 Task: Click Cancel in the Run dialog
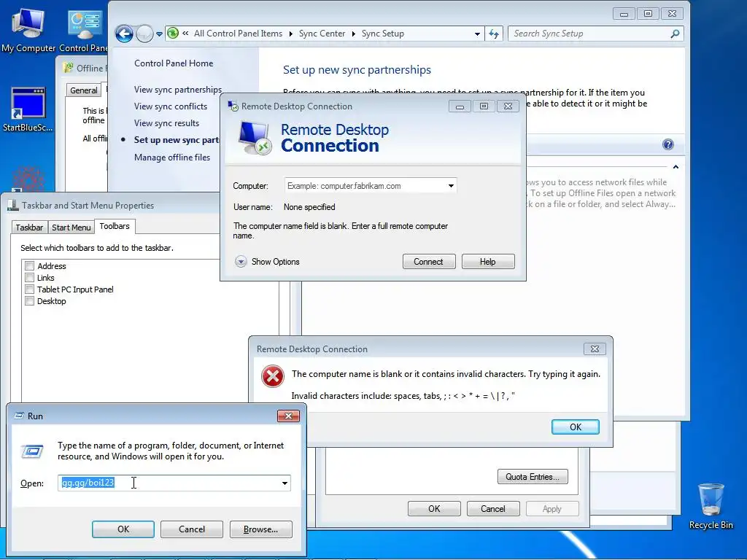point(192,529)
